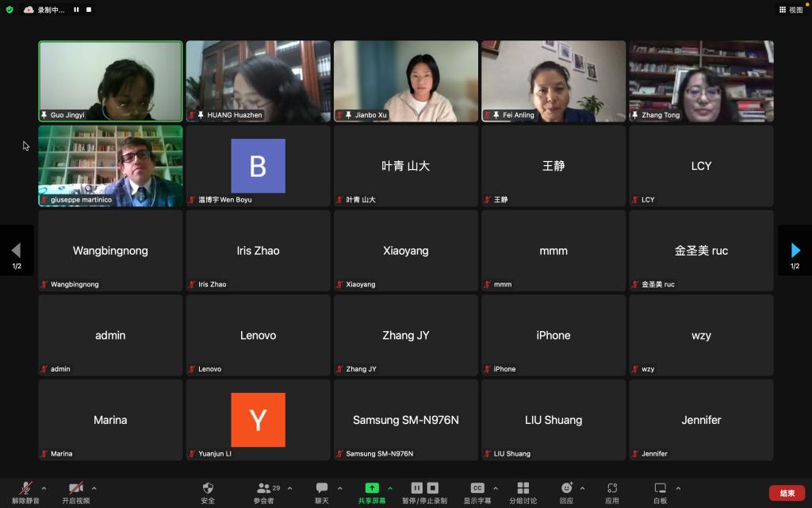Expand the audio options arrow beside microphone
The height and width of the screenshot is (508, 812).
click(x=44, y=488)
